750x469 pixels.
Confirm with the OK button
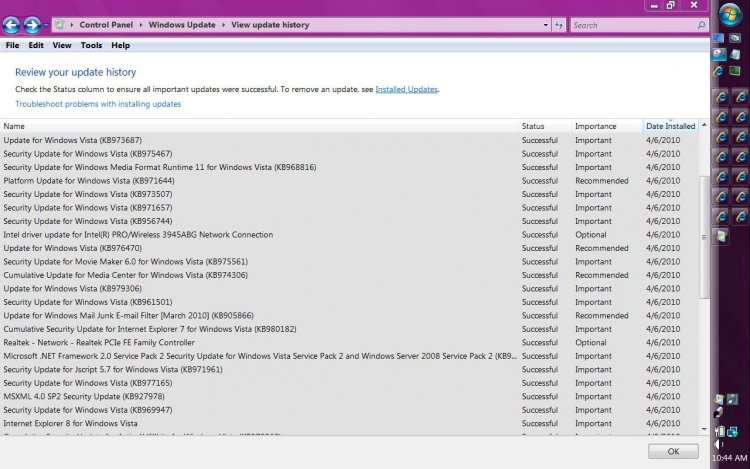tap(673, 451)
